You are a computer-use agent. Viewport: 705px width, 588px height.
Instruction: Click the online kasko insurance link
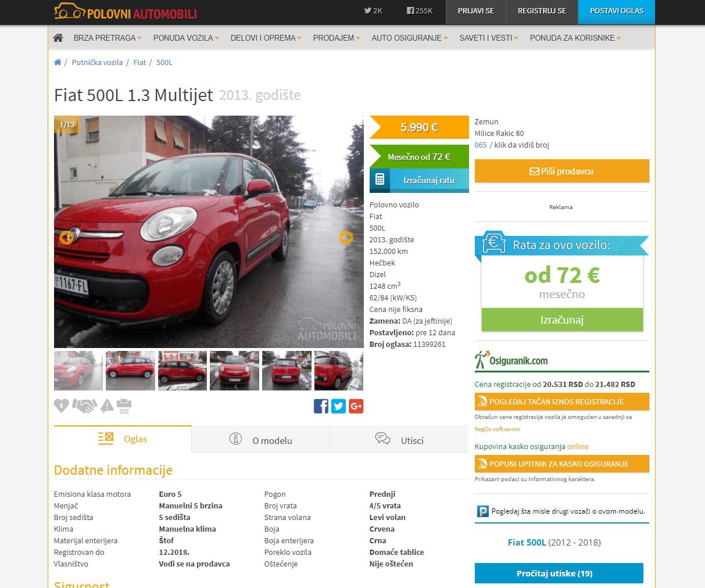(x=578, y=446)
